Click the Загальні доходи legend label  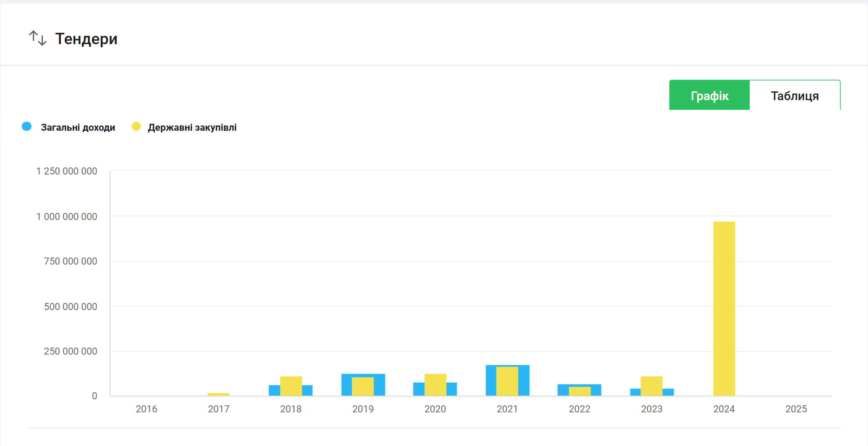click(78, 127)
